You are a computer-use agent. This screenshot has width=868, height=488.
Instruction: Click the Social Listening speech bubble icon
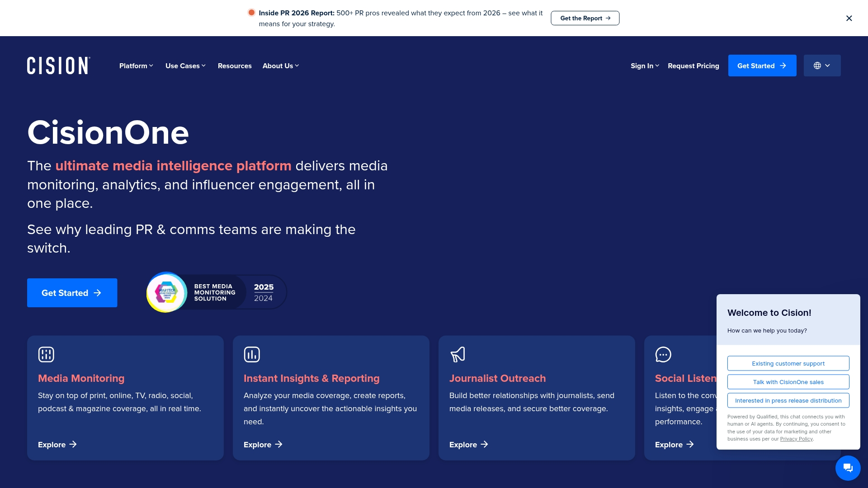[663, 354]
